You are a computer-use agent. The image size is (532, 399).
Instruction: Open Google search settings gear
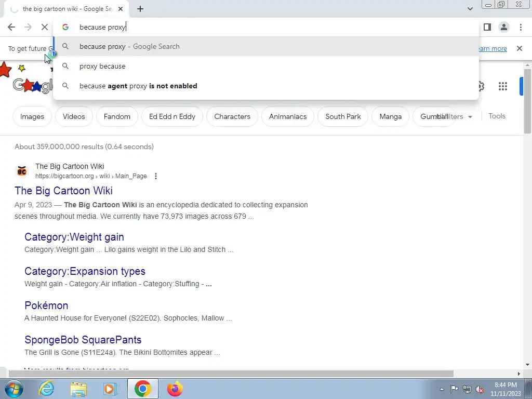481,86
